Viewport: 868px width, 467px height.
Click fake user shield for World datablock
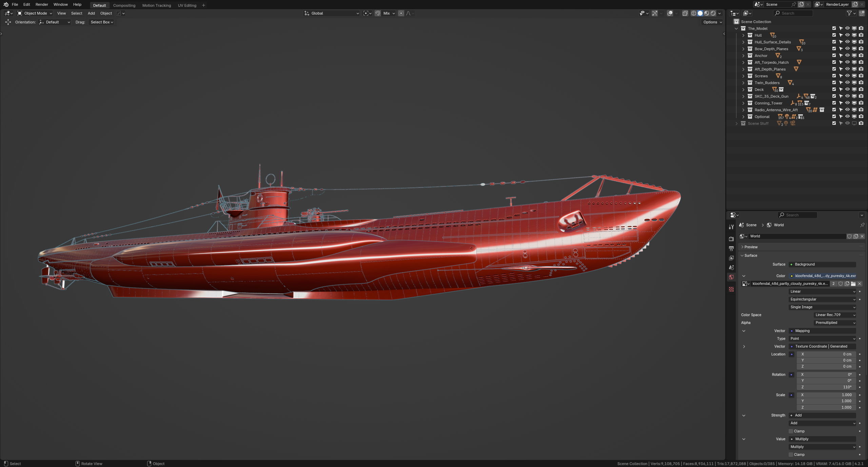click(x=849, y=236)
